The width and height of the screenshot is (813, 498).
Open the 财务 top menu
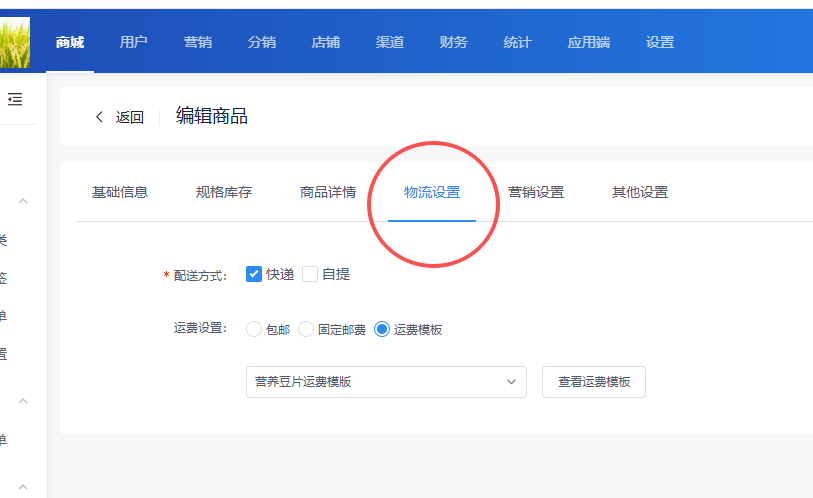[453, 42]
